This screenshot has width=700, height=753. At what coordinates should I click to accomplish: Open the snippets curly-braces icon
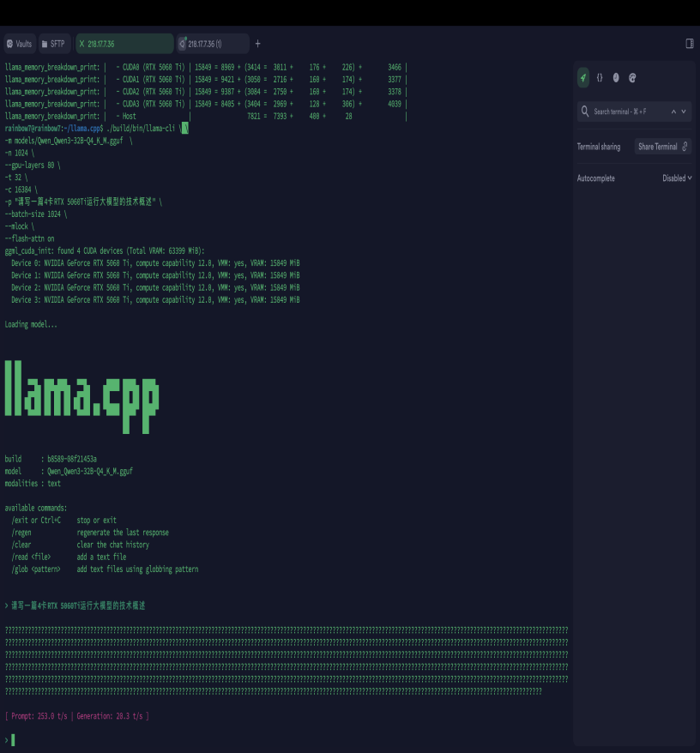600,78
